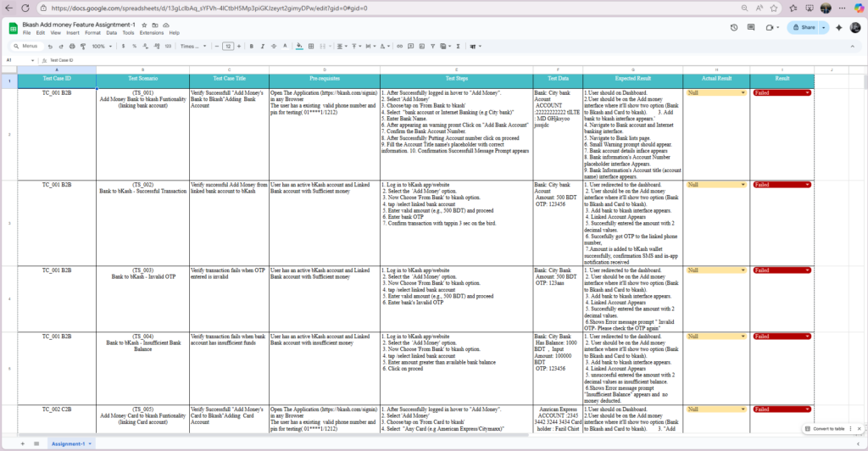The width and height of the screenshot is (868, 451).
Task: Open the Times font family dropdown
Action: (x=193, y=47)
